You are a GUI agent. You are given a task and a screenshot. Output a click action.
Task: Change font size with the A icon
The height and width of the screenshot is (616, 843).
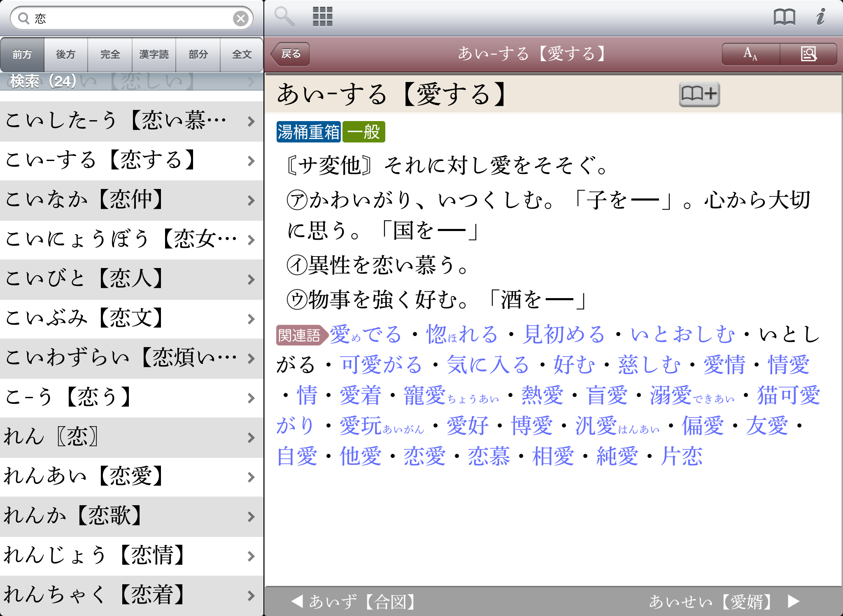[750, 54]
